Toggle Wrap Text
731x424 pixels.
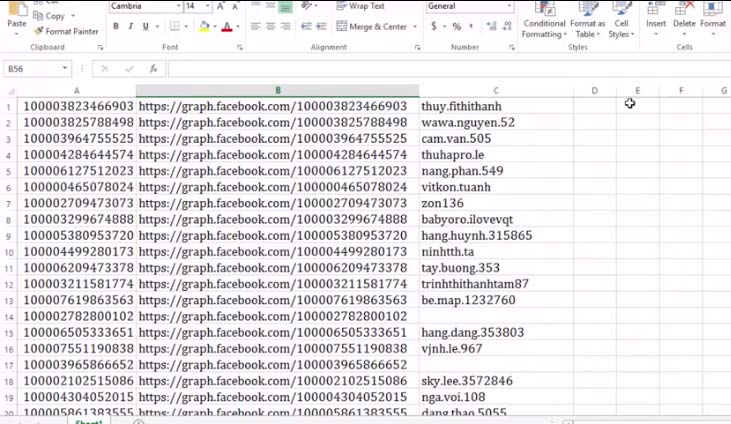pos(360,6)
